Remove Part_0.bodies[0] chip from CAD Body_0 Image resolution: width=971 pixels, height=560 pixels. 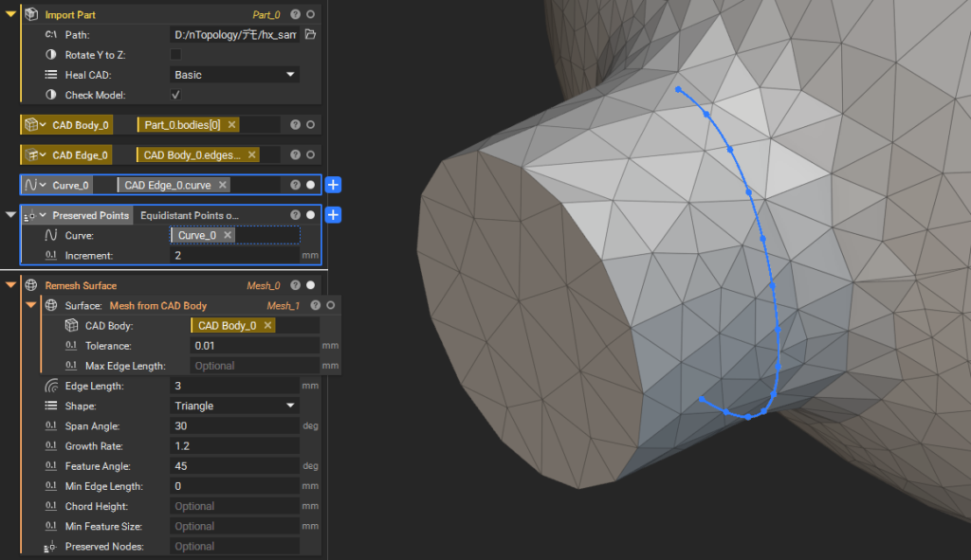pyautogui.click(x=232, y=125)
